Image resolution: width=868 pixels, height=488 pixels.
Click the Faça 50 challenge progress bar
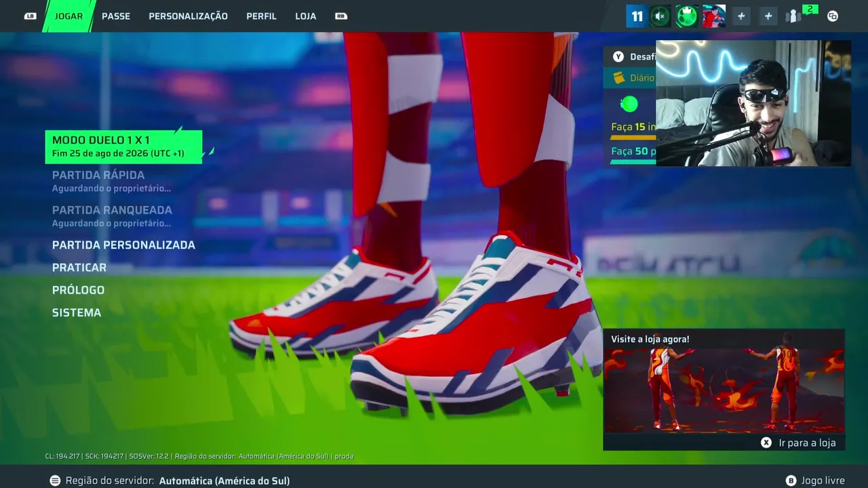[633, 162]
